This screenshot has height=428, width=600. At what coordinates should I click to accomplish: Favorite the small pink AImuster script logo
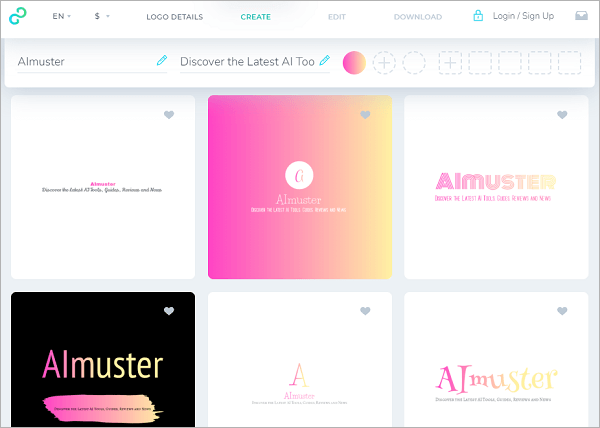(169, 114)
